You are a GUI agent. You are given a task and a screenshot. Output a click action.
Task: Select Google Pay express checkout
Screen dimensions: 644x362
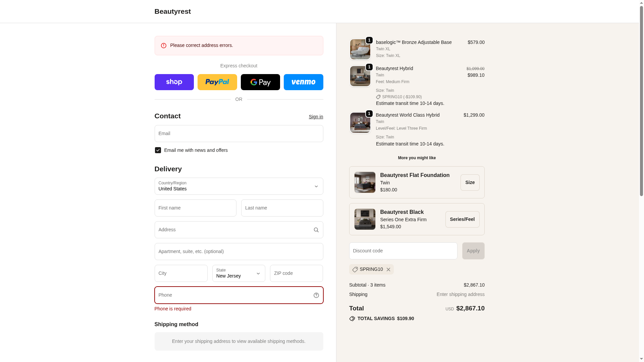[260, 82]
